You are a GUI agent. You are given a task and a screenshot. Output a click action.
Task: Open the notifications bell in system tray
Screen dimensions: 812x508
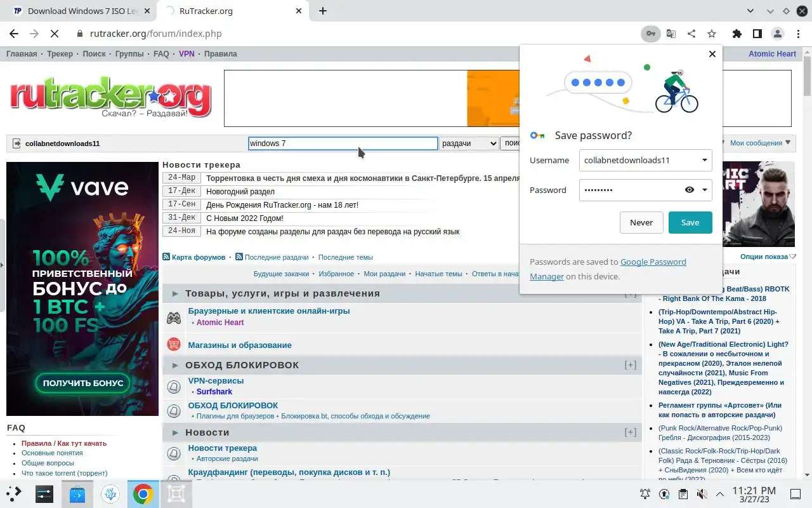coord(645,494)
